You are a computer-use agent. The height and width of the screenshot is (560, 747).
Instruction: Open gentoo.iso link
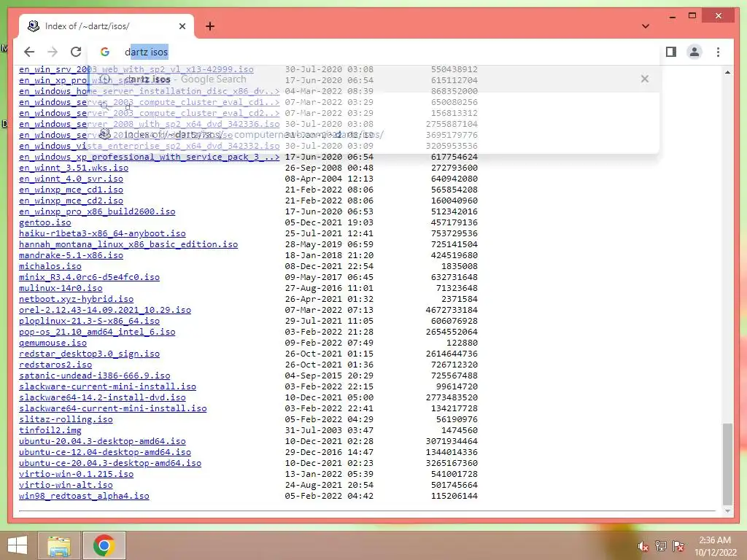pos(44,222)
